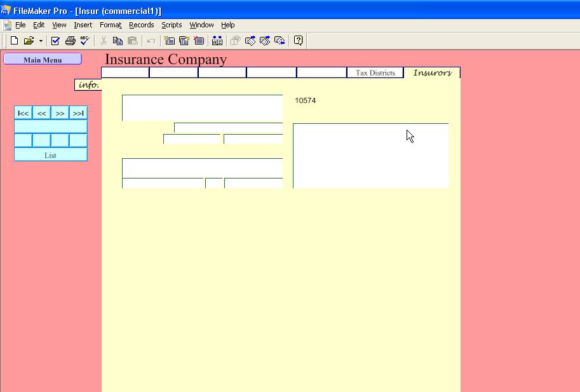Click the info. tab label
Image resolution: width=580 pixels, height=392 pixels.
coord(88,84)
